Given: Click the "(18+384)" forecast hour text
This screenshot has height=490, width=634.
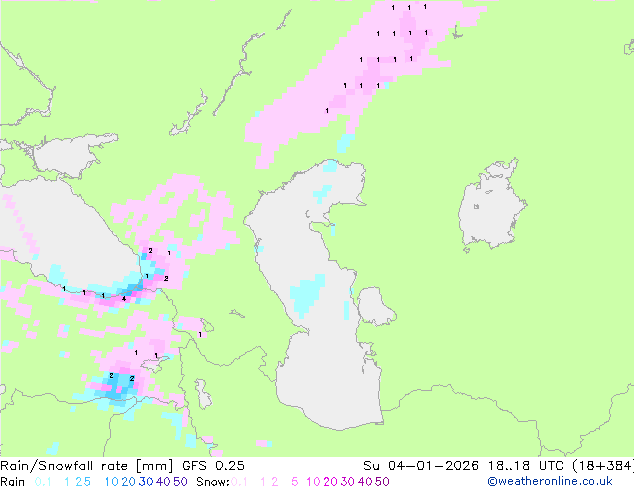Looking at the screenshot, I should 603,466.
